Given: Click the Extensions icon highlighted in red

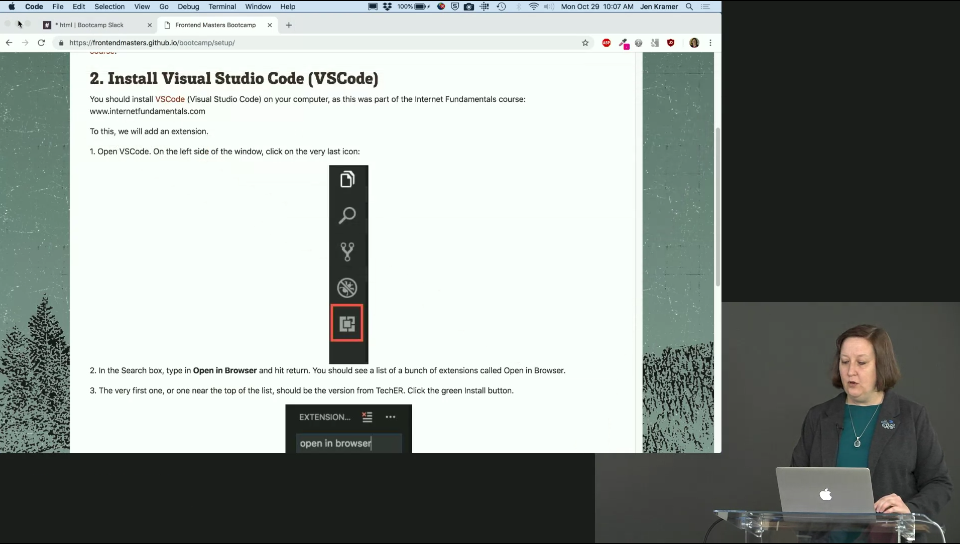Looking at the screenshot, I should coord(347,324).
